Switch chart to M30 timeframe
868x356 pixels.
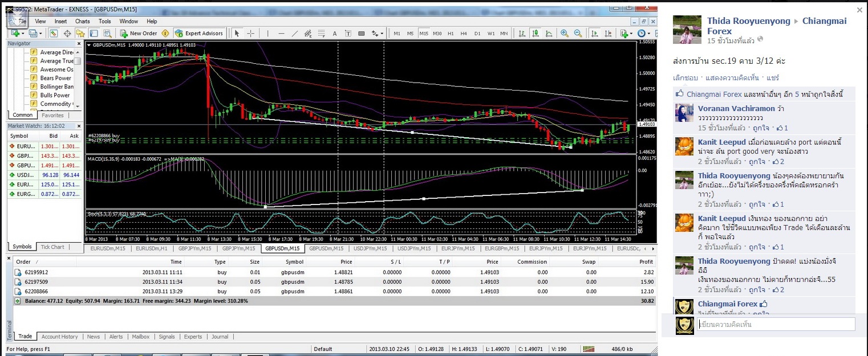click(437, 33)
